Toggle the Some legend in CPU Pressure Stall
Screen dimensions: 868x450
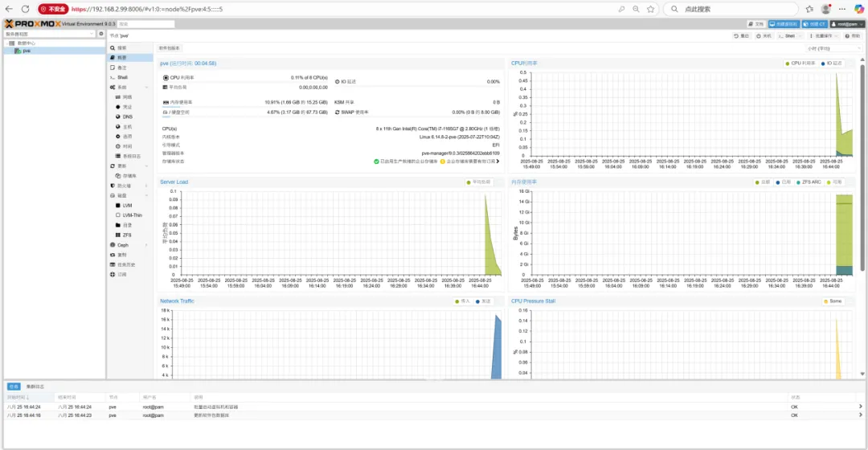coord(834,301)
